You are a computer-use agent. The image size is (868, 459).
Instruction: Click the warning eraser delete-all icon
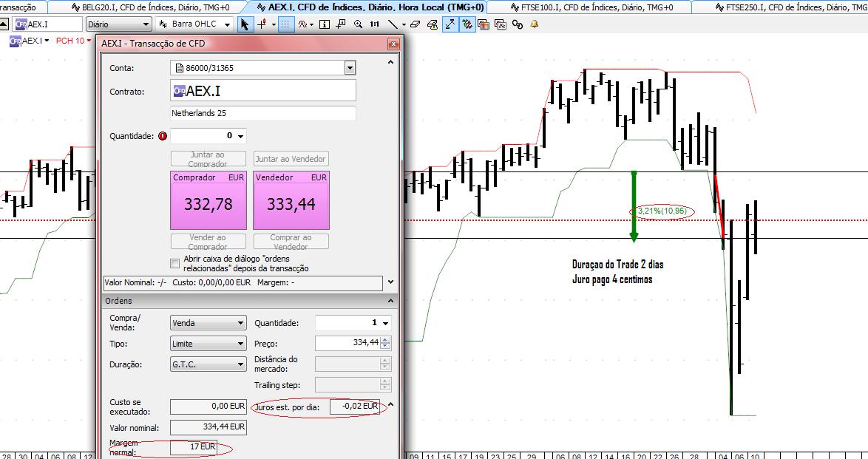[433, 24]
